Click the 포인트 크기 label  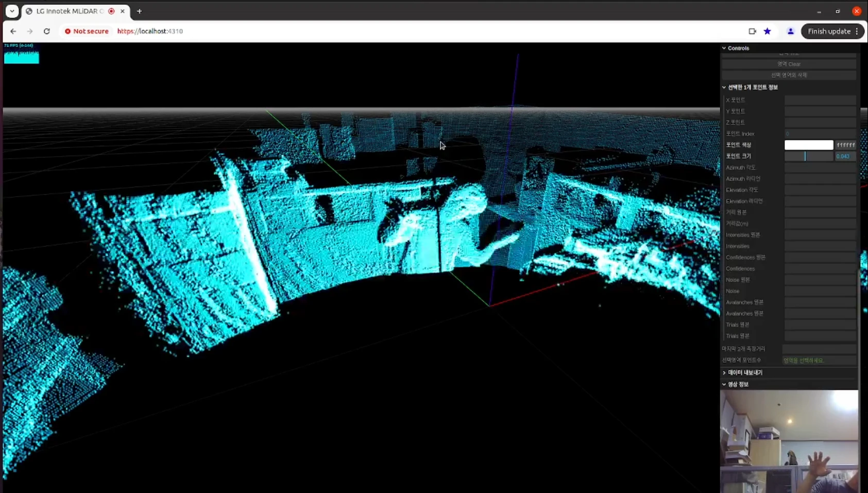739,156
